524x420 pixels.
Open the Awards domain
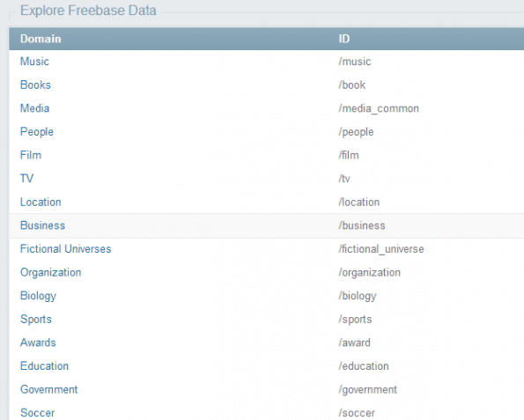coord(38,343)
